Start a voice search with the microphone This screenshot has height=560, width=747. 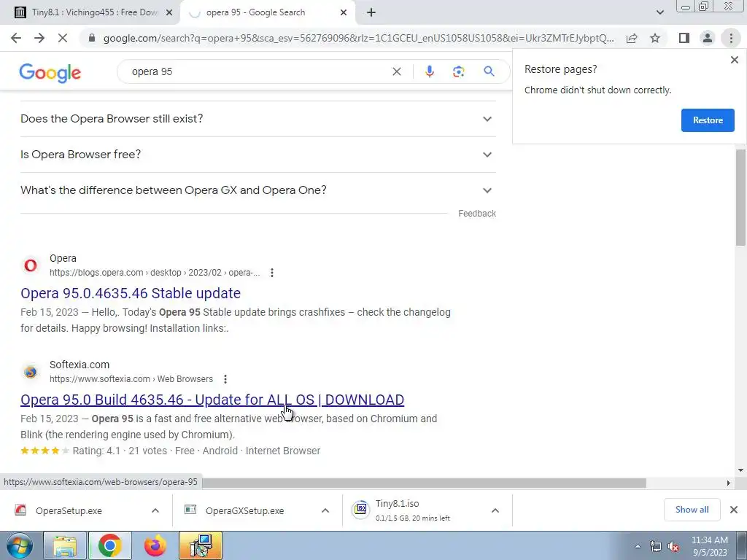[429, 71]
